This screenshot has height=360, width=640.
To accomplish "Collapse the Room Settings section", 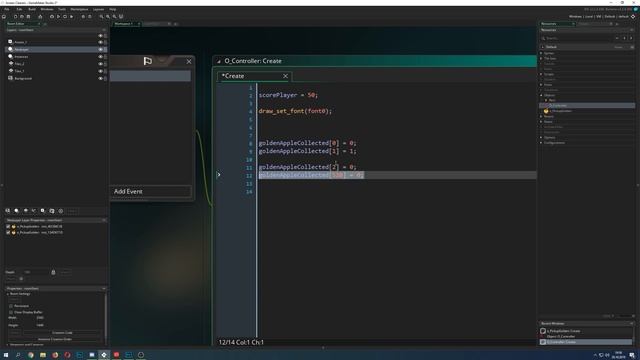I will pyautogui.click(x=7, y=294).
